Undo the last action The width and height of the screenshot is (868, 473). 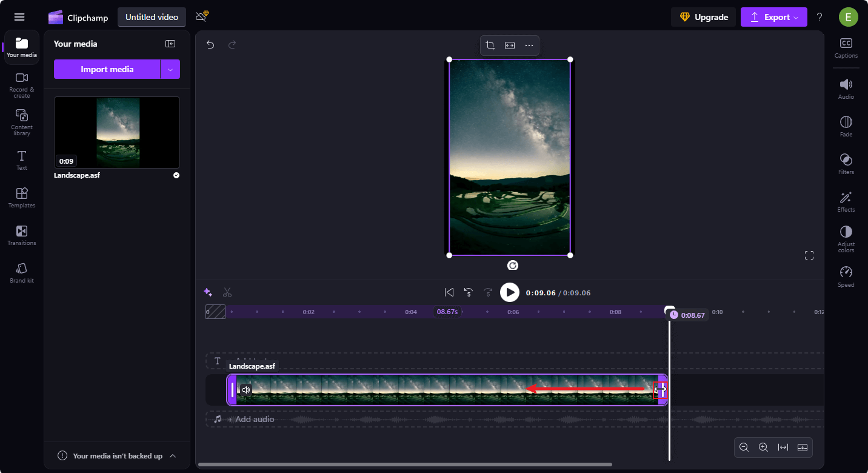pyautogui.click(x=210, y=44)
